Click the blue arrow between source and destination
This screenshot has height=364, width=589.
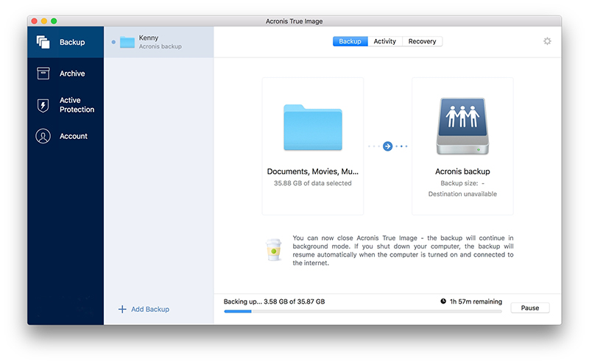click(388, 146)
